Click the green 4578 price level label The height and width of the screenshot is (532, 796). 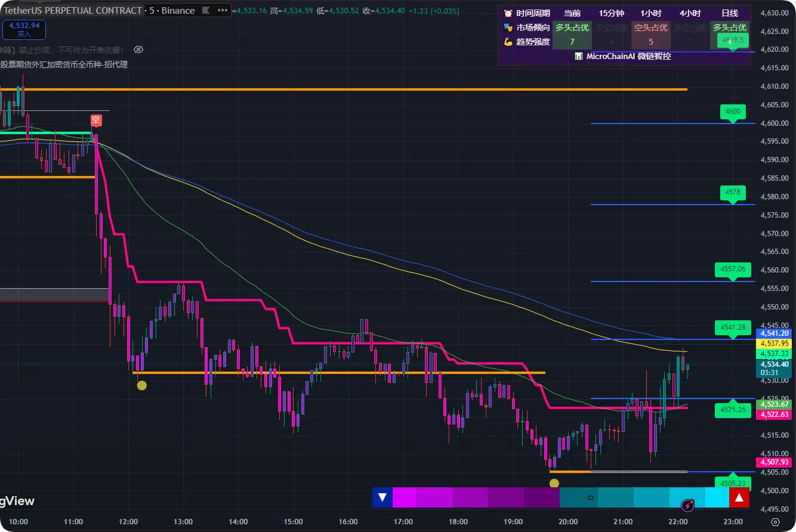point(733,193)
